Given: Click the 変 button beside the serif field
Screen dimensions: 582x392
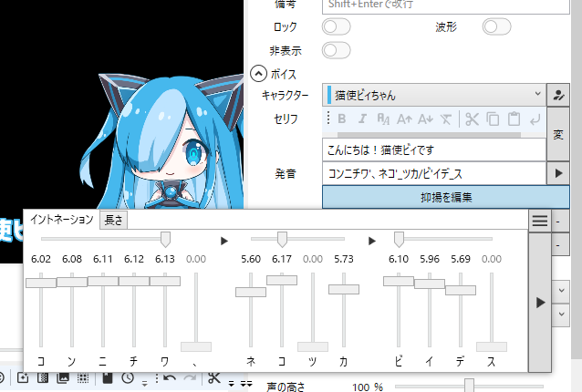Looking at the screenshot, I should click(558, 134).
